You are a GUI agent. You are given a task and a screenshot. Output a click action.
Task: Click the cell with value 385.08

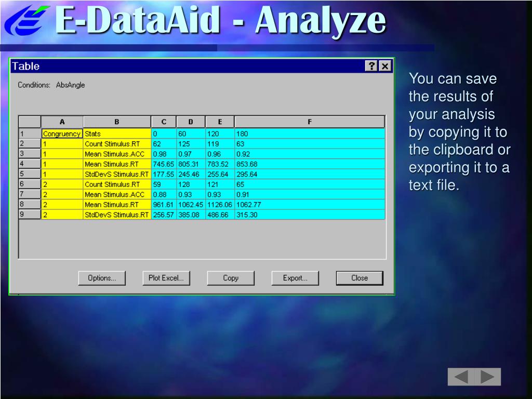click(191, 215)
